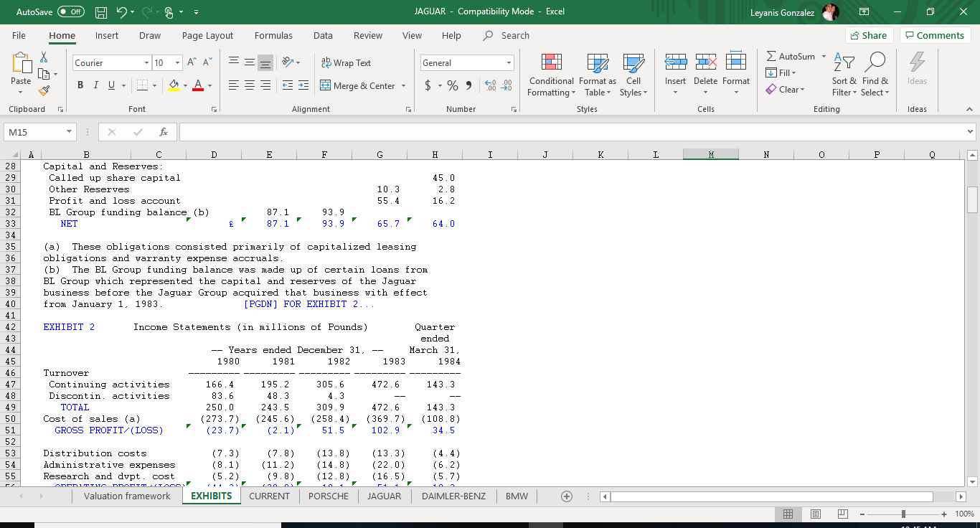Zoom in with the plus button

click(944, 514)
